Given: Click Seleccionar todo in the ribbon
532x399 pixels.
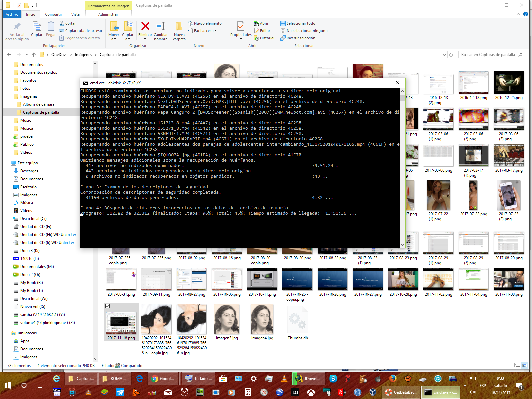Looking at the screenshot, I should [301, 23].
